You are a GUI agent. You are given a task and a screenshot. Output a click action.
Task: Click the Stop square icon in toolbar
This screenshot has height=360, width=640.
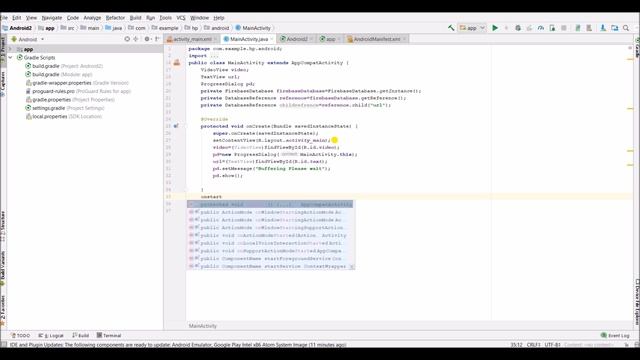pos(564,28)
